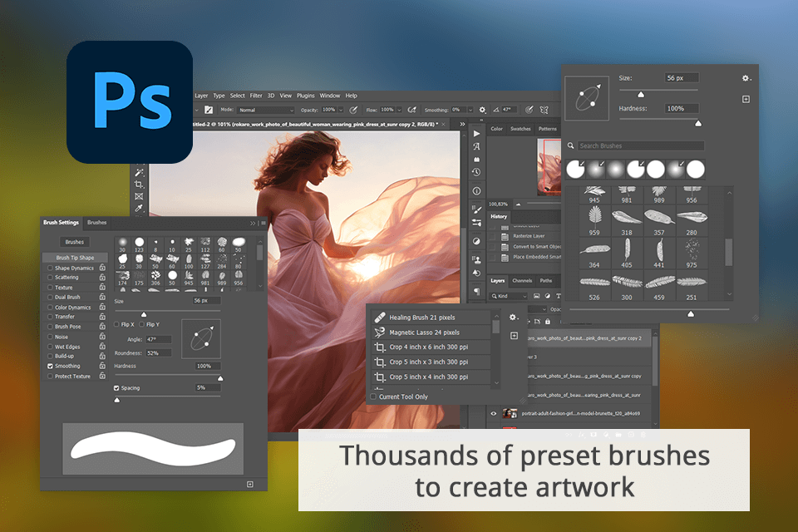The image size is (798, 532).
Task: Open the Mode Normal dropdown
Action: pyautogui.click(x=266, y=110)
